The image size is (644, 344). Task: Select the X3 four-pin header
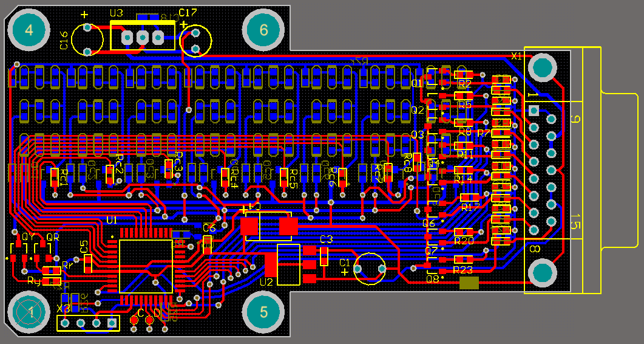[87, 323]
